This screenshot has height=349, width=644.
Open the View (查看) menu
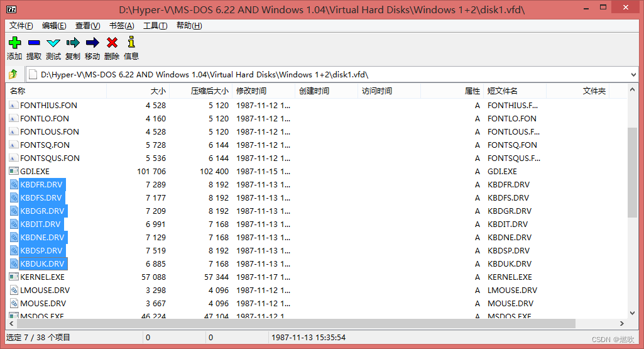coord(87,26)
